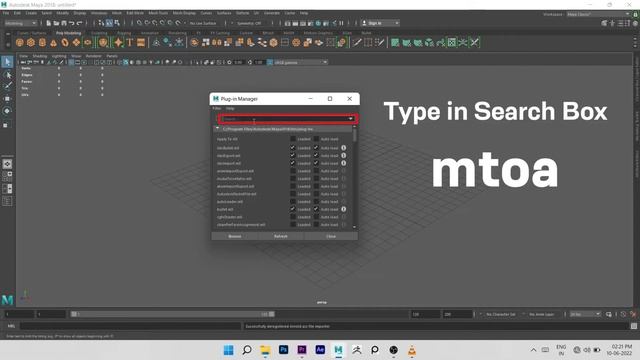Open Photoshop from the taskbar
This screenshot has width=640, height=360.
[x=283, y=350]
